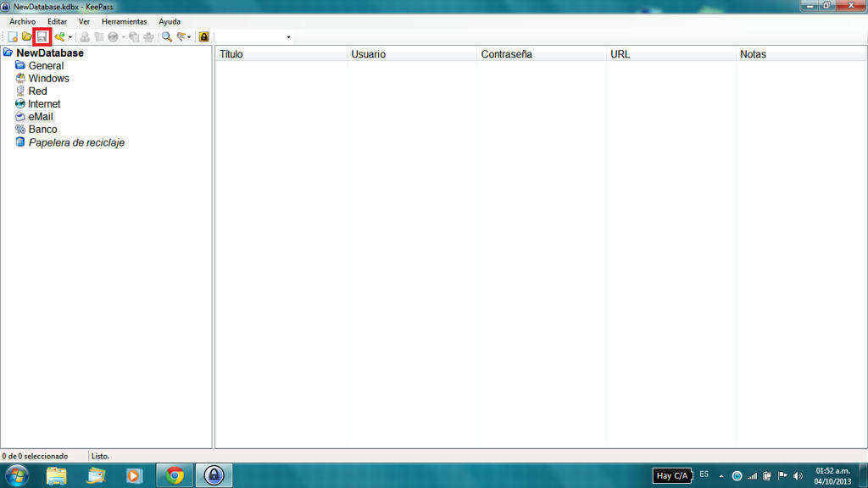This screenshot has height=488, width=868.
Task: Click the clock showing 01:52 a.m.
Action: coord(832,476)
